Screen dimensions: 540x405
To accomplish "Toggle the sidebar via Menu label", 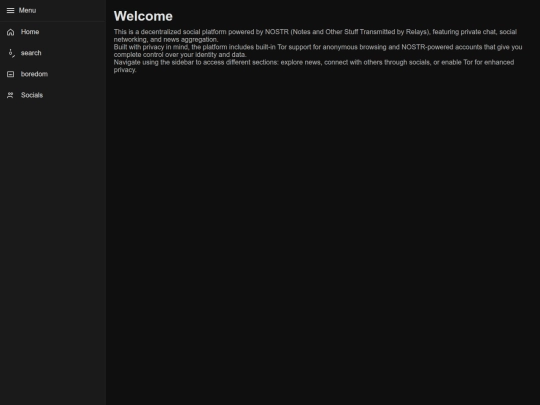I will point(27,11).
